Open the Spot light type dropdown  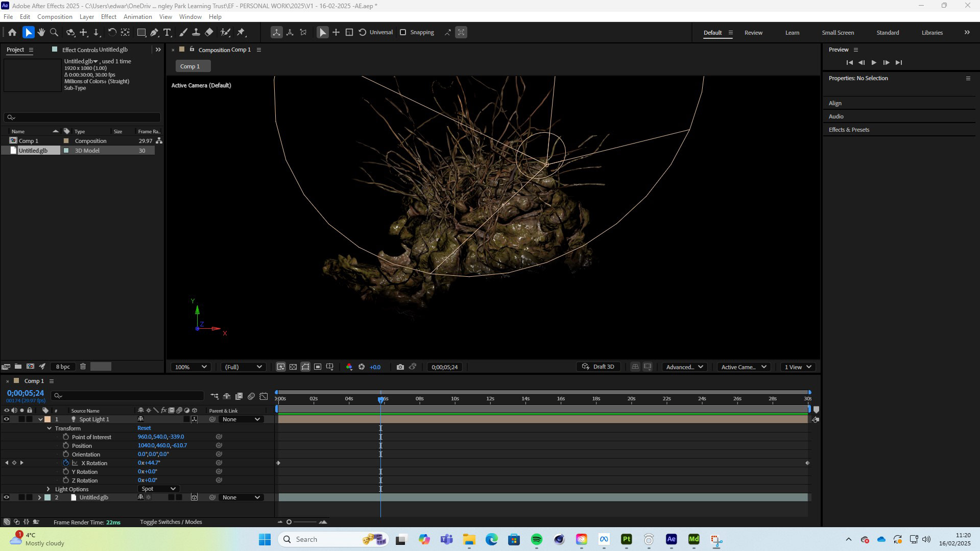158,489
